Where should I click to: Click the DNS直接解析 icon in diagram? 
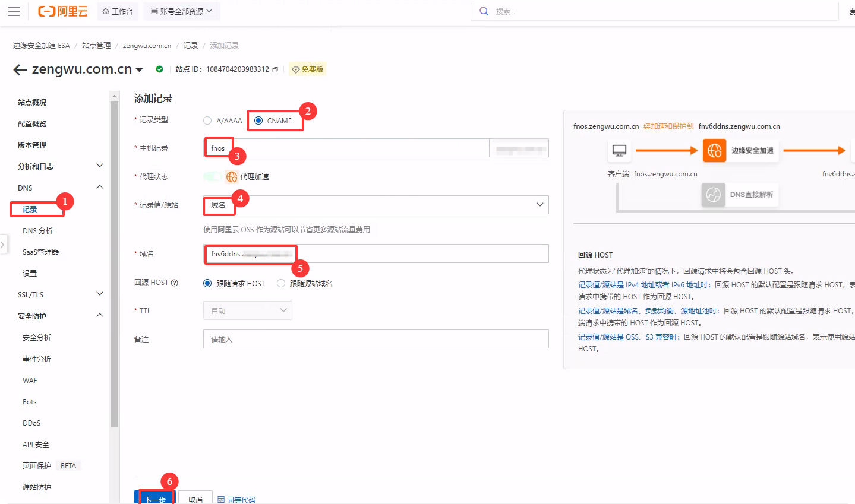point(713,195)
